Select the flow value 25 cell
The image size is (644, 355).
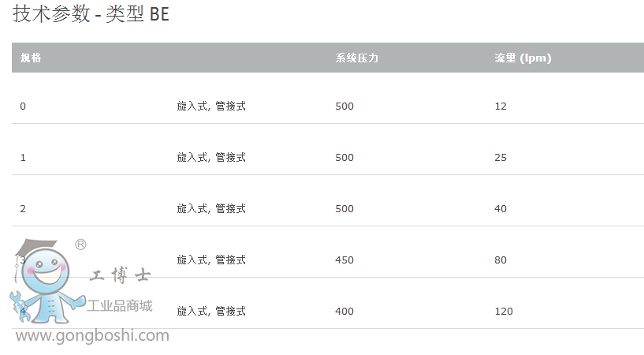tap(501, 157)
